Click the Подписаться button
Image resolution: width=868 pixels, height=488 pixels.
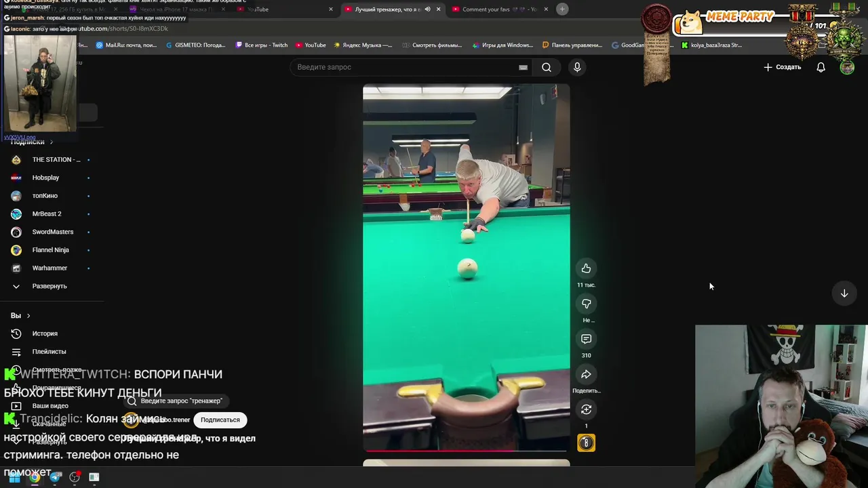pyautogui.click(x=220, y=420)
